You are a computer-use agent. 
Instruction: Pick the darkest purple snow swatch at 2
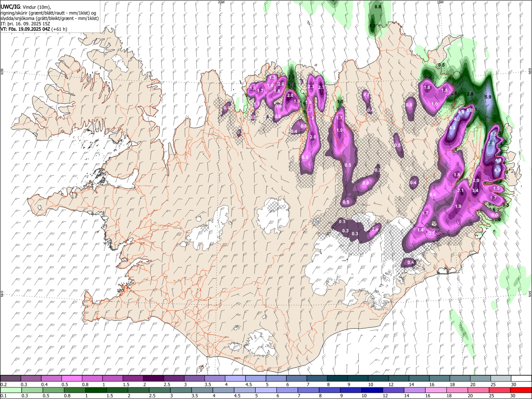pyautogui.click(x=153, y=379)
